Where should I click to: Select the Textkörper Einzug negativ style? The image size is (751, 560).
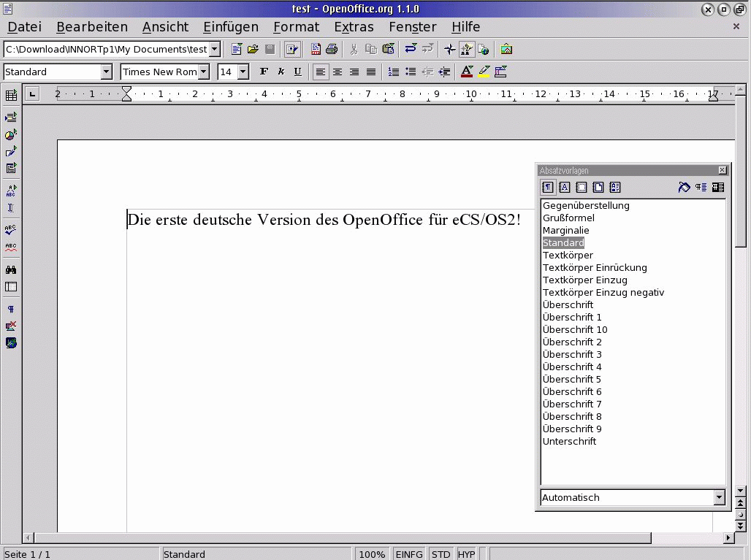(603, 293)
